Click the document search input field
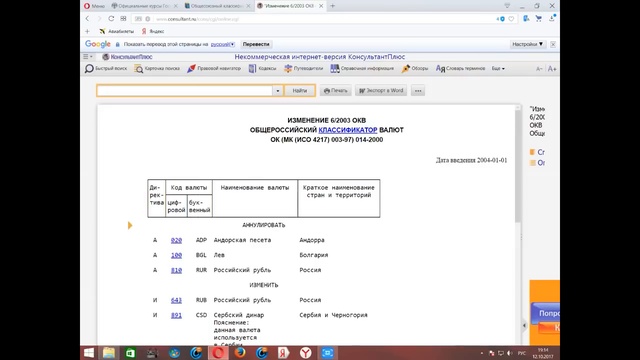The height and width of the screenshot is (360, 640). 185,91
